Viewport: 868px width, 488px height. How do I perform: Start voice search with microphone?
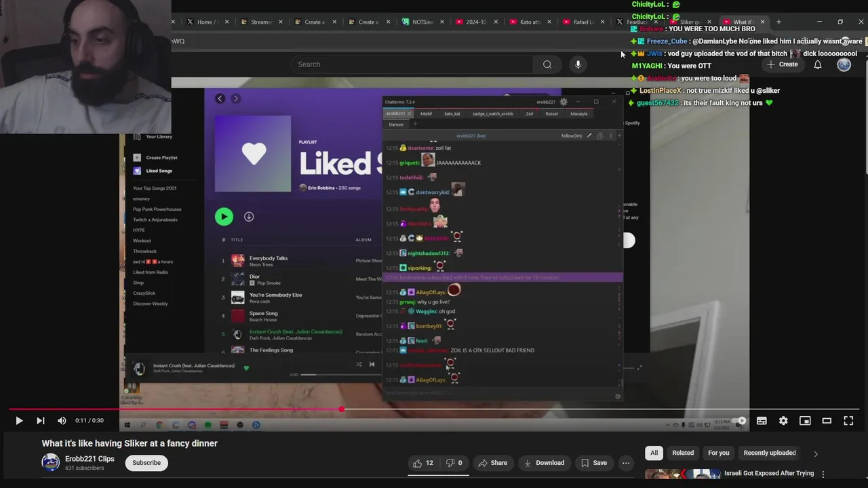coord(578,64)
